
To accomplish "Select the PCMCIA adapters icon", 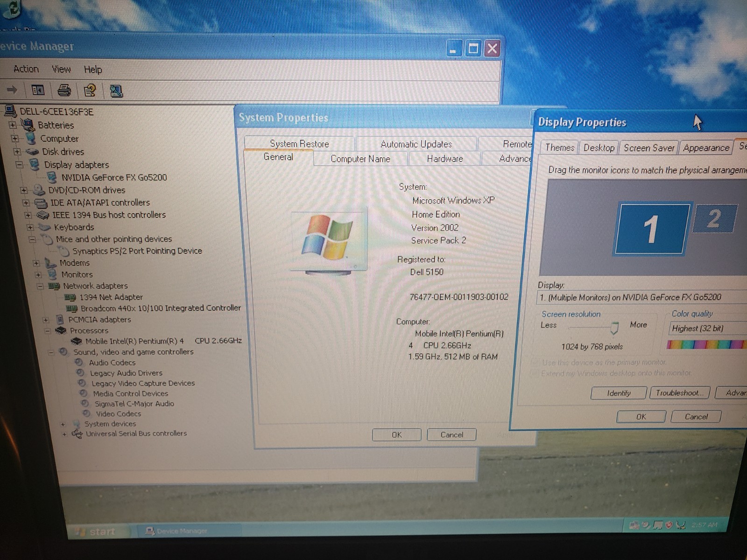I will coord(60,320).
